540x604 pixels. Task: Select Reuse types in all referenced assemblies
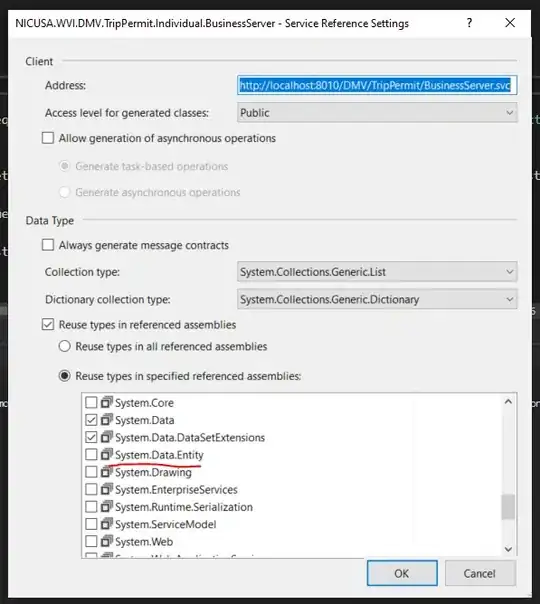(64, 346)
